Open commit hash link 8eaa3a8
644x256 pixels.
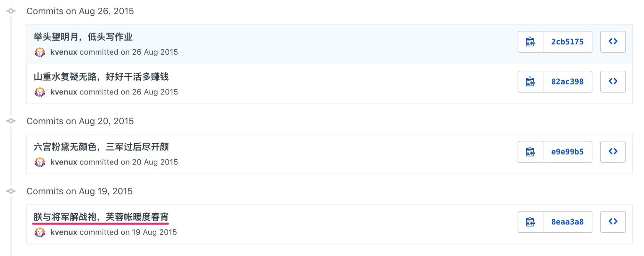pyautogui.click(x=568, y=222)
